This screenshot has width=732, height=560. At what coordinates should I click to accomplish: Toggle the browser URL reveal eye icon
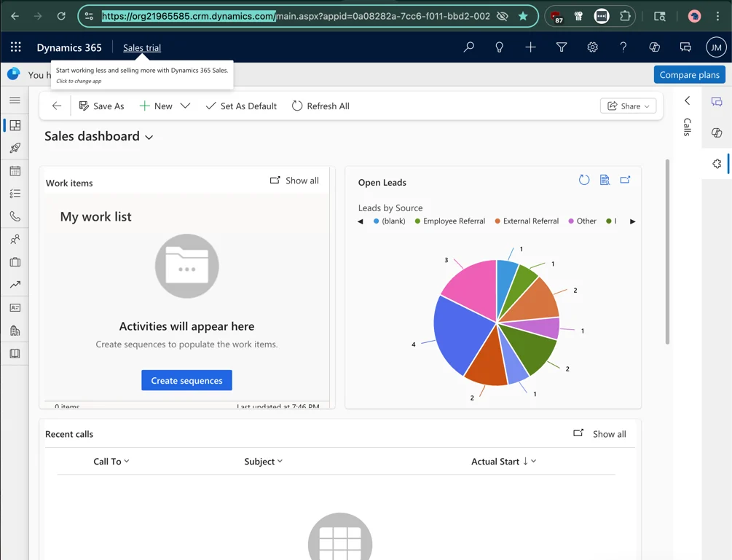pos(502,15)
